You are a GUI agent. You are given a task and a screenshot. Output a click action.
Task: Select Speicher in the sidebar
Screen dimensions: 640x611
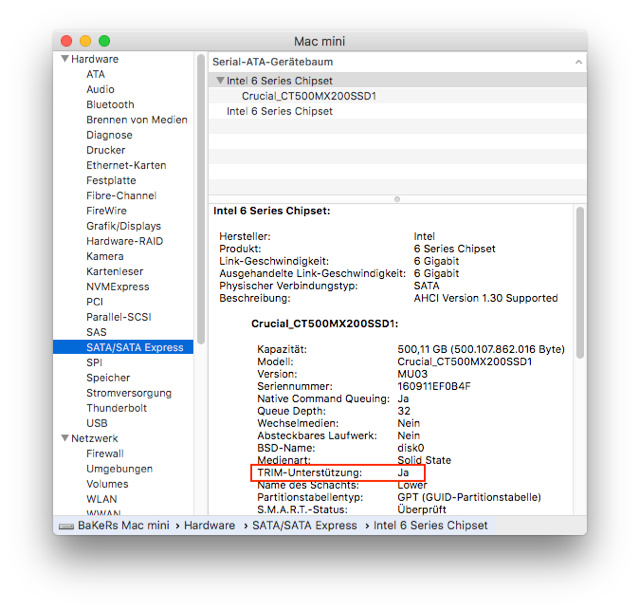pos(108,378)
